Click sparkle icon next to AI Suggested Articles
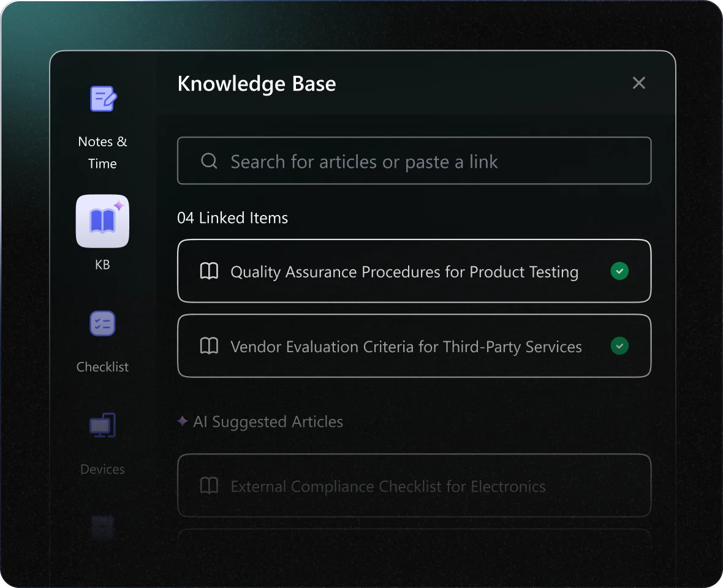Viewport: 723px width, 588px height. click(x=182, y=421)
